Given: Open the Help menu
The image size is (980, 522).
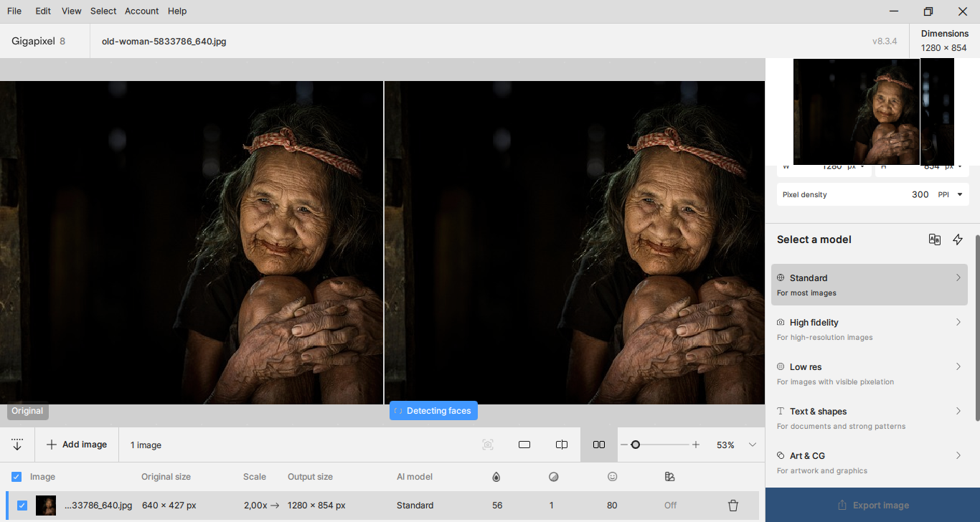Looking at the screenshot, I should (x=177, y=11).
